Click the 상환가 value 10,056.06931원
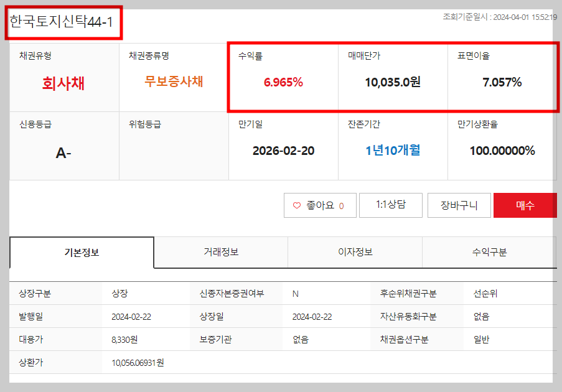This screenshot has width=562, height=392. 138,363
